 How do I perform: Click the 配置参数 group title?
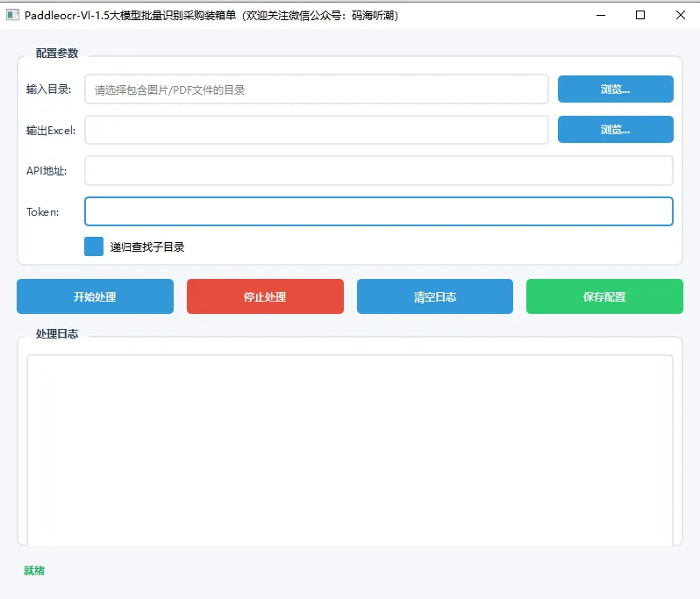57,53
